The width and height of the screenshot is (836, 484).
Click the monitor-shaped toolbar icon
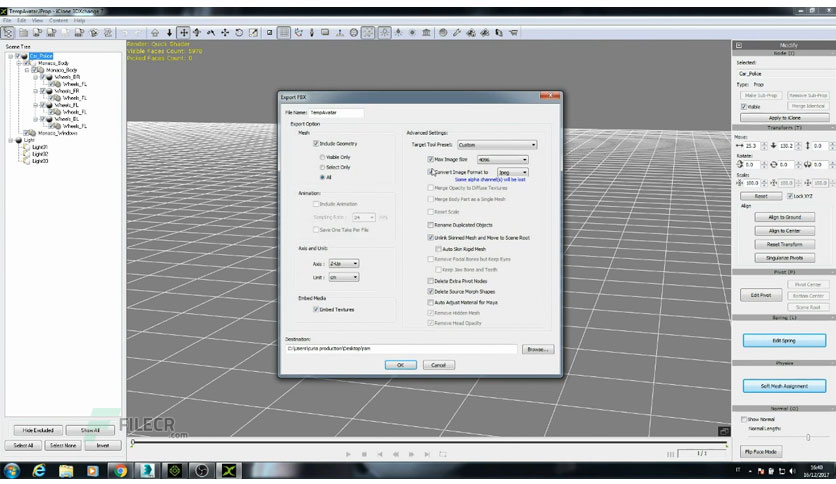325,33
